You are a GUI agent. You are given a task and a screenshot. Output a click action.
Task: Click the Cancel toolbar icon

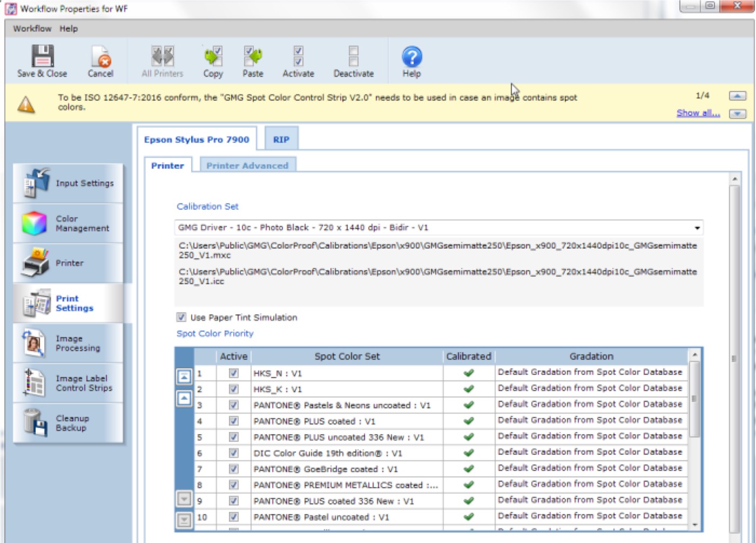click(100, 62)
